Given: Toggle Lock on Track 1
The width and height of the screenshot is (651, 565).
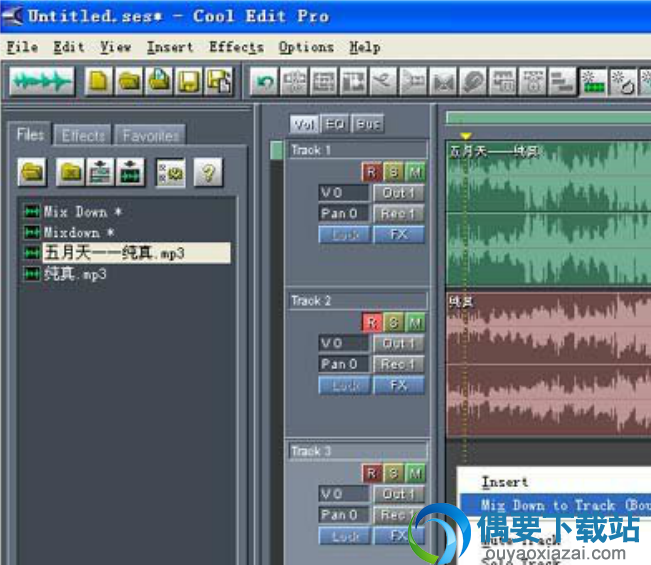Looking at the screenshot, I should [344, 235].
